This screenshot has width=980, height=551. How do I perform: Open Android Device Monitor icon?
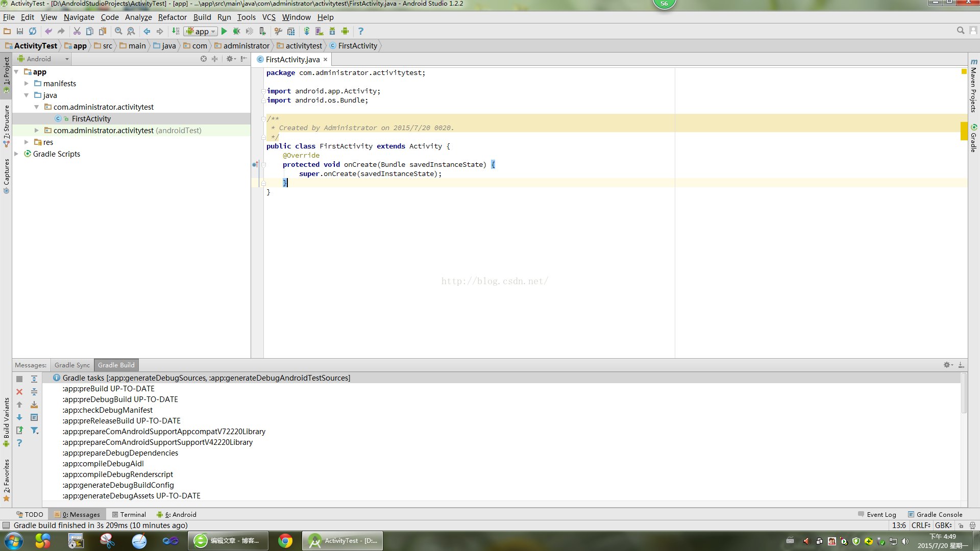pyautogui.click(x=345, y=31)
